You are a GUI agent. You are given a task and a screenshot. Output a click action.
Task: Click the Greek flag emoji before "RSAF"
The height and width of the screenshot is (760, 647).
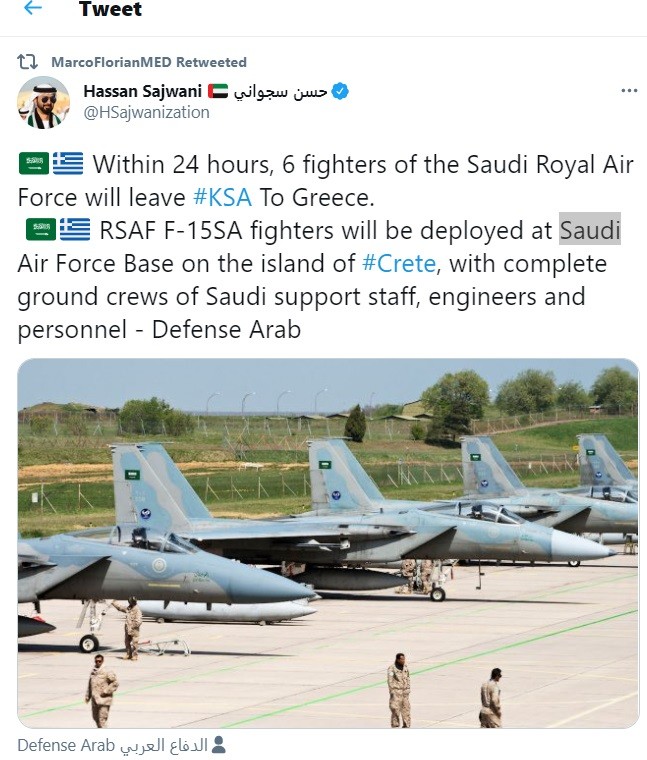click(x=74, y=230)
